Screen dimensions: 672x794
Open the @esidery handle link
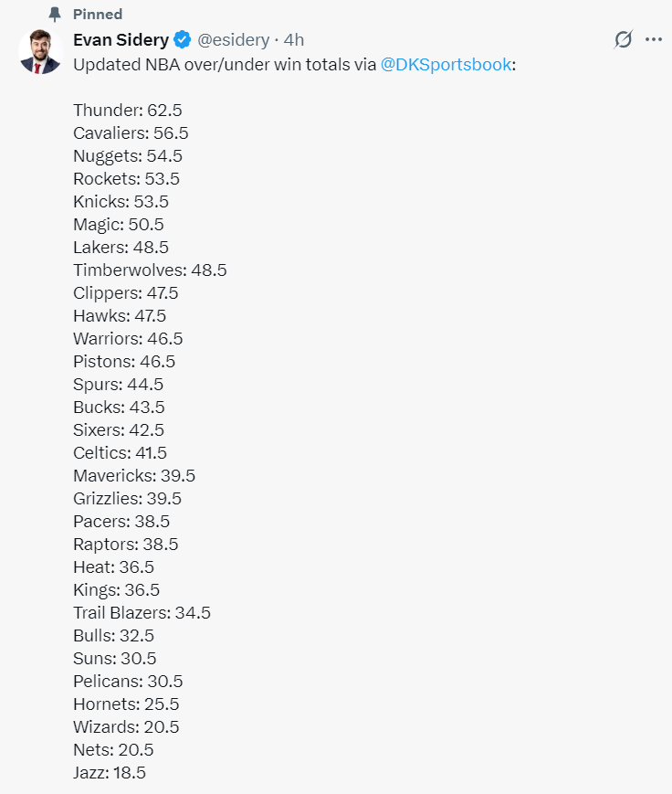click(234, 39)
